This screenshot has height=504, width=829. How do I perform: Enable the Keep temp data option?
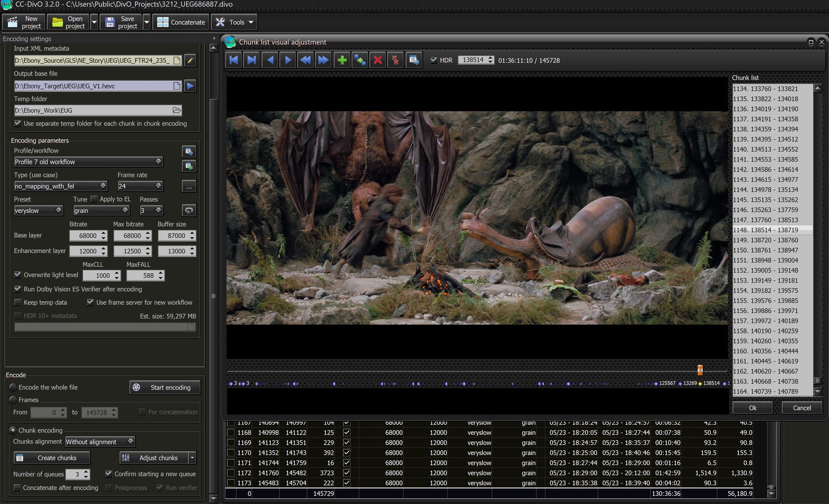pos(17,302)
